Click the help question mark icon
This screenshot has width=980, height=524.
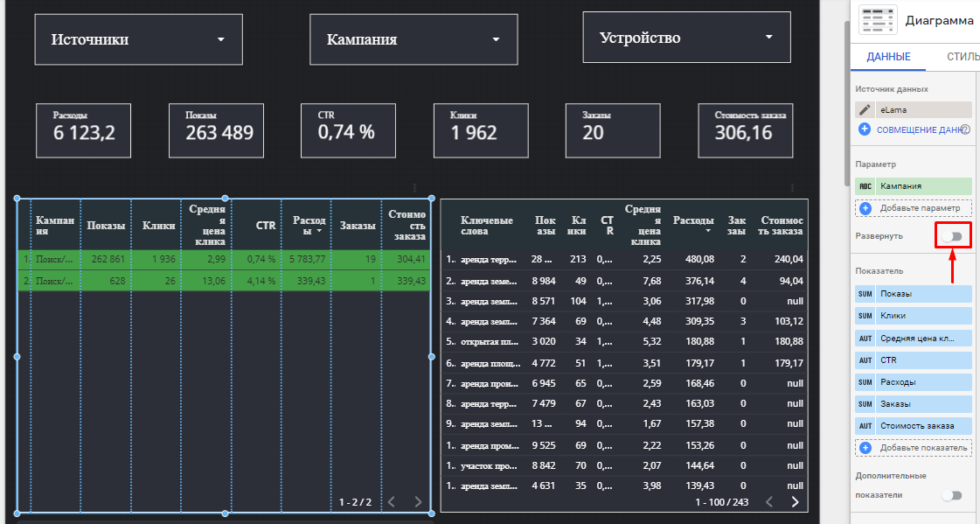[x=966, y=129]
